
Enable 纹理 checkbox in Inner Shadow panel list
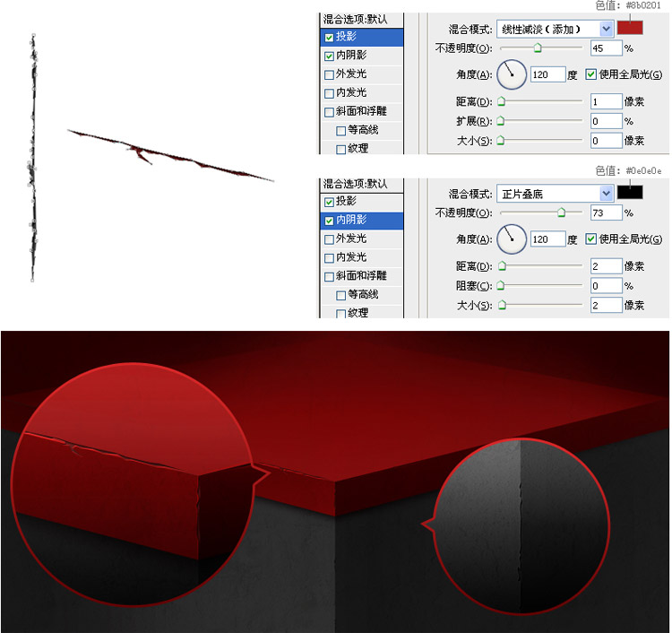pyautogui.click(x=341, y=314)
